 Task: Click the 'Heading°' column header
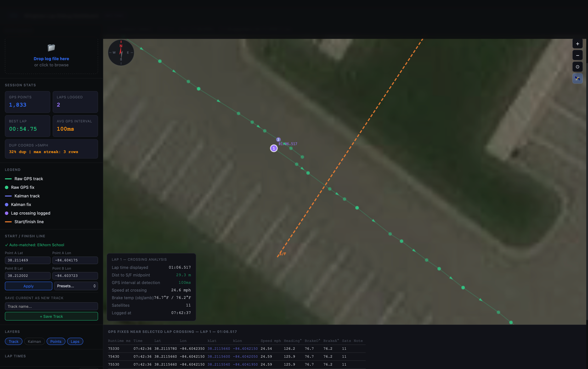click(293, 341)
